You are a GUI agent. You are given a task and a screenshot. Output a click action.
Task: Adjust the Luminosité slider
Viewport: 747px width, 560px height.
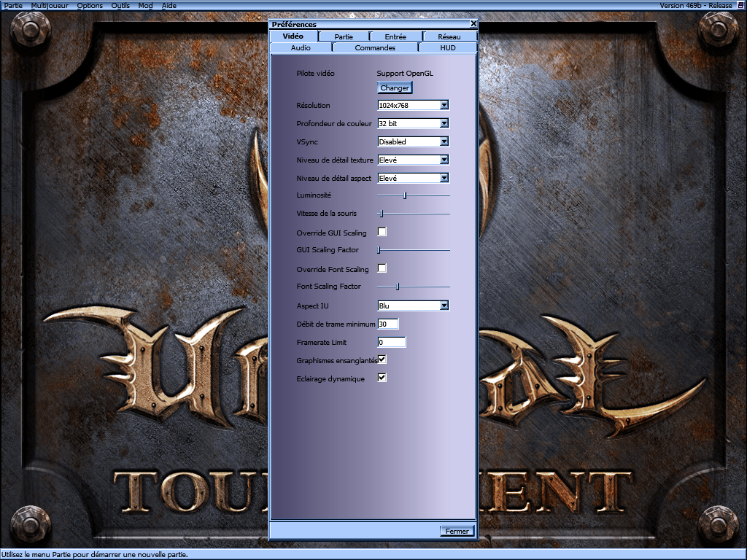tap(406, 195)
